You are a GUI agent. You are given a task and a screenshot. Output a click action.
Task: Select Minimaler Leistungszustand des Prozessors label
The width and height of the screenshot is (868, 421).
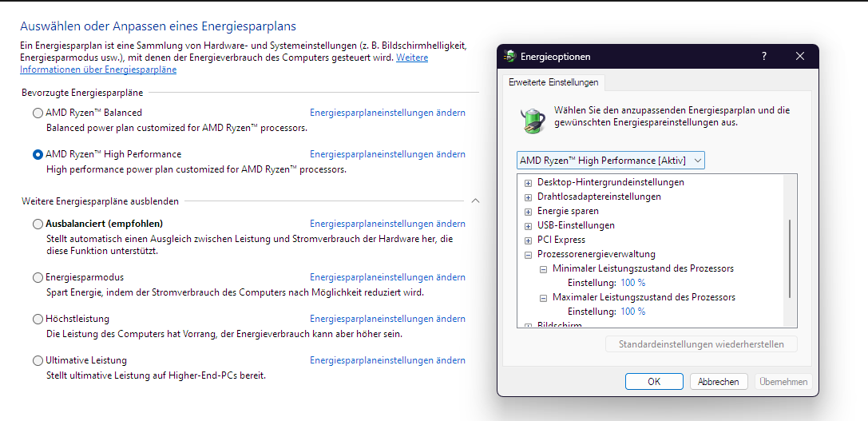pos(644,268)
